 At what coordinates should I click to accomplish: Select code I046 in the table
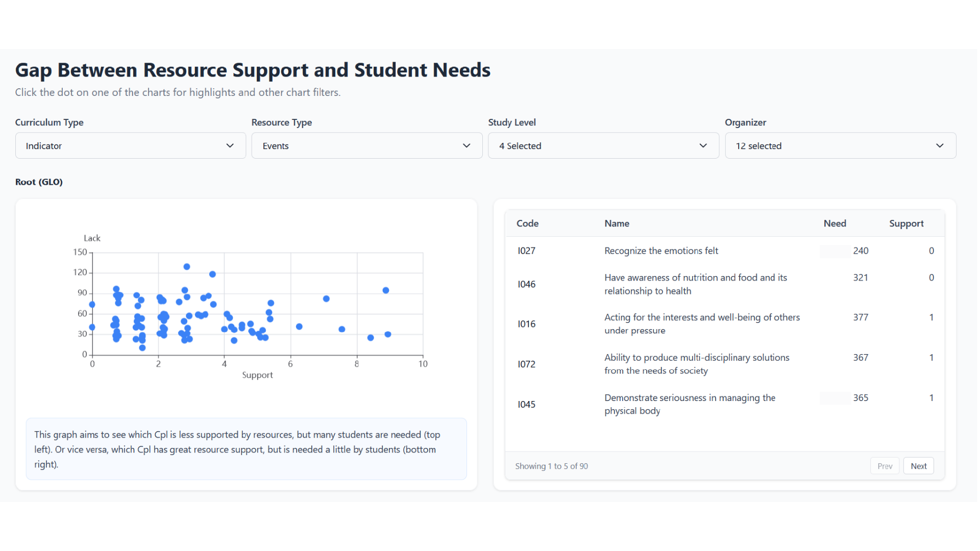tap(526, 284)
